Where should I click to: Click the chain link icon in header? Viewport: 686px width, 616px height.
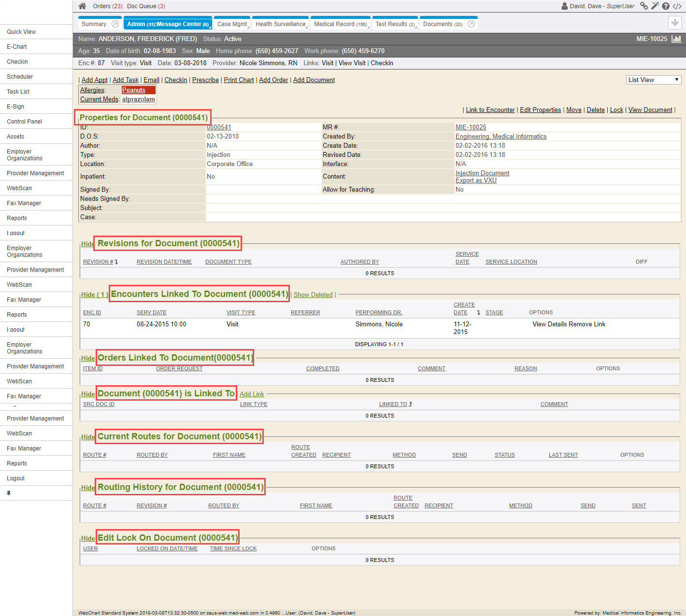click(643, 6)
